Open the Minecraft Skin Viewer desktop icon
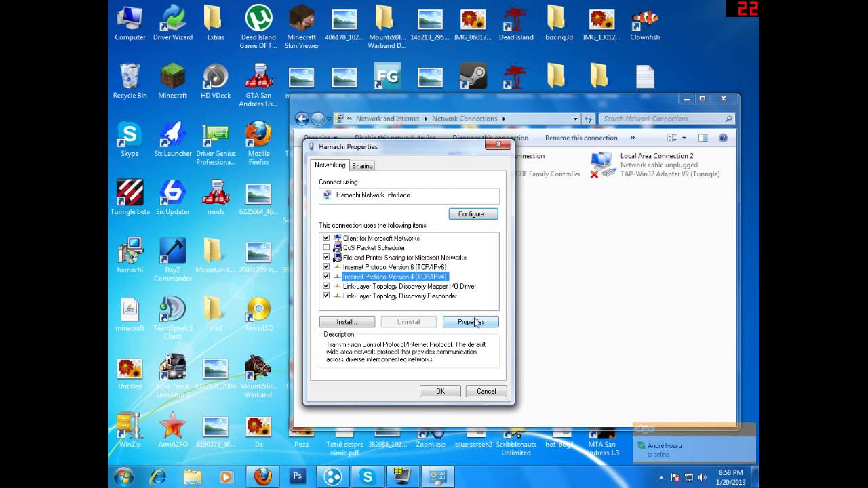868x488 pixels. coord(301,28)
